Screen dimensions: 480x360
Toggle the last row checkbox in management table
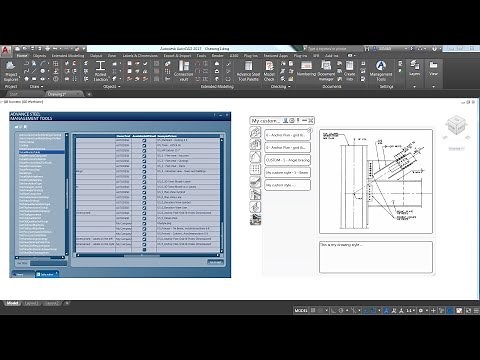(144, 249)
